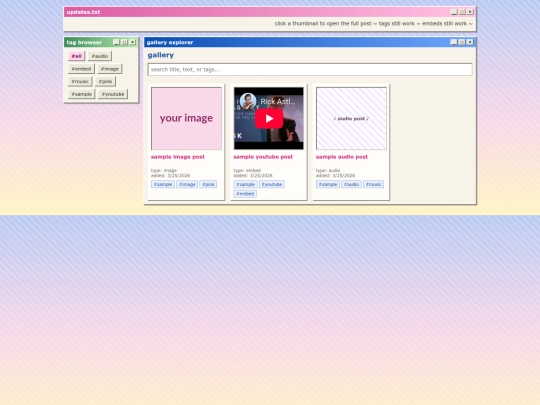Minimize the updates.txt window

[x=454, y=12]
